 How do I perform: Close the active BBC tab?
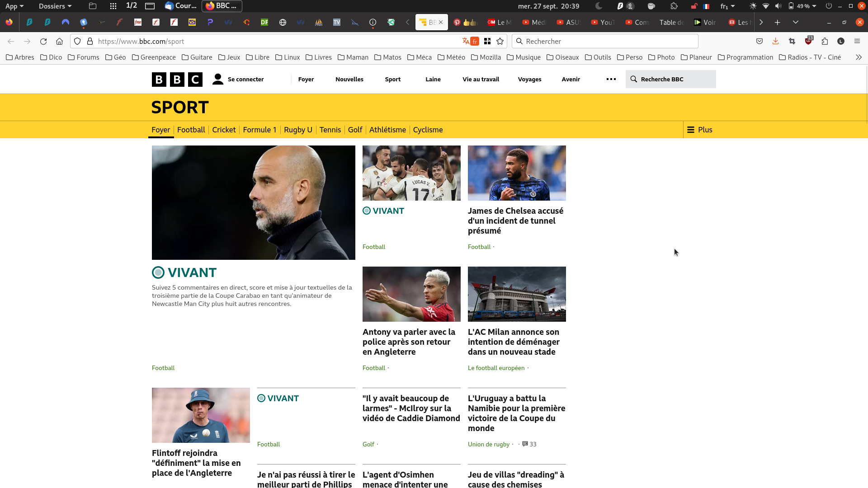click(441, 22)
